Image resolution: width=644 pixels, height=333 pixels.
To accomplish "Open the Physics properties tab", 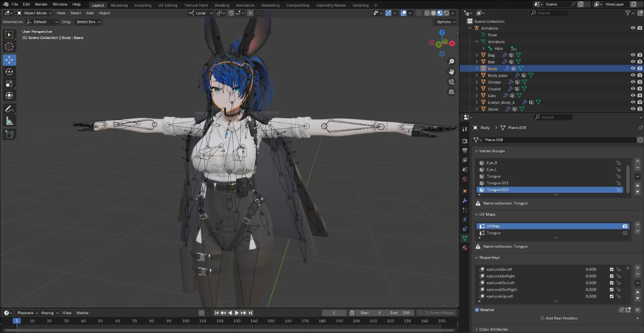I will [465, 219].
